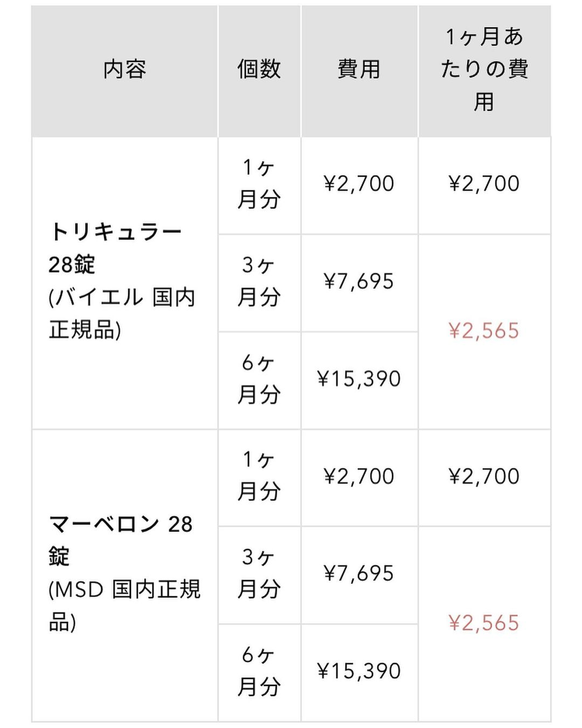Screen dimensions: 582x728
Task: Click マーベロン's 1ヶ月分 ¥2,700 費用 cell
Action: [x=359, y=476]
